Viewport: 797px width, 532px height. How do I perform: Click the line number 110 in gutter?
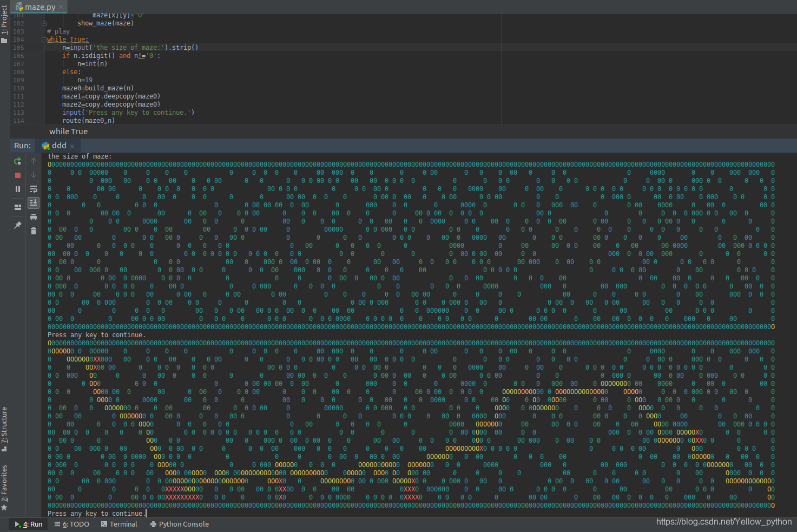coord(18,88)
